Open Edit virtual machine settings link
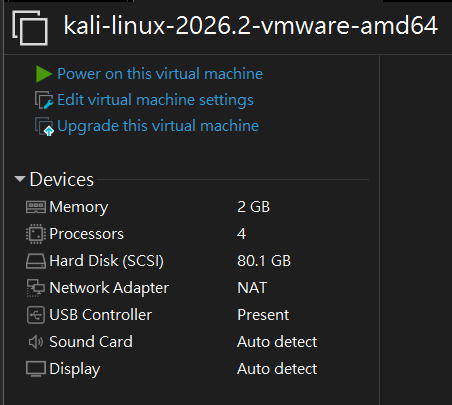Viewport: 452px width, 405px height. click(155, 100)
